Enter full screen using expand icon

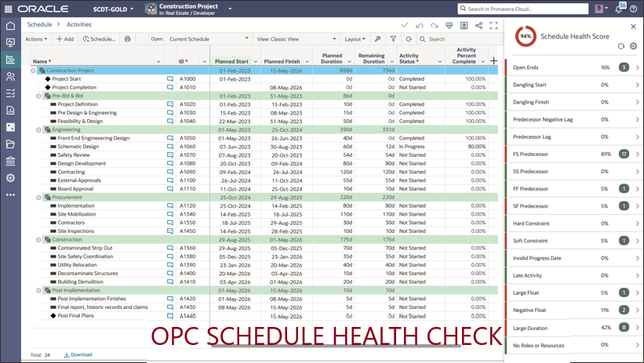[493, 25]
